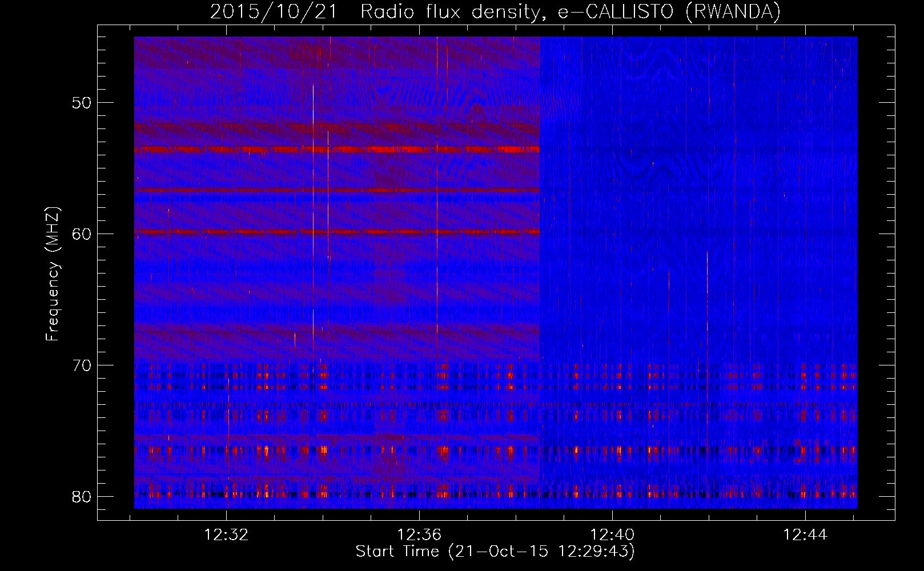924x571 pixels.
Task: Click the 60 MHz frequency tick label
Action: coord(82,234)
